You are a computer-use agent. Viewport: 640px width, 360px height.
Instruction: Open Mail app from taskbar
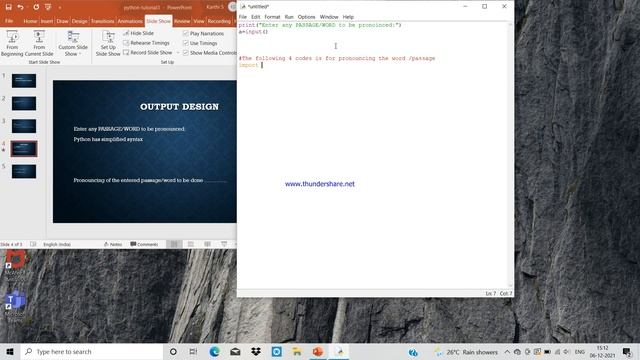(235, 351)
